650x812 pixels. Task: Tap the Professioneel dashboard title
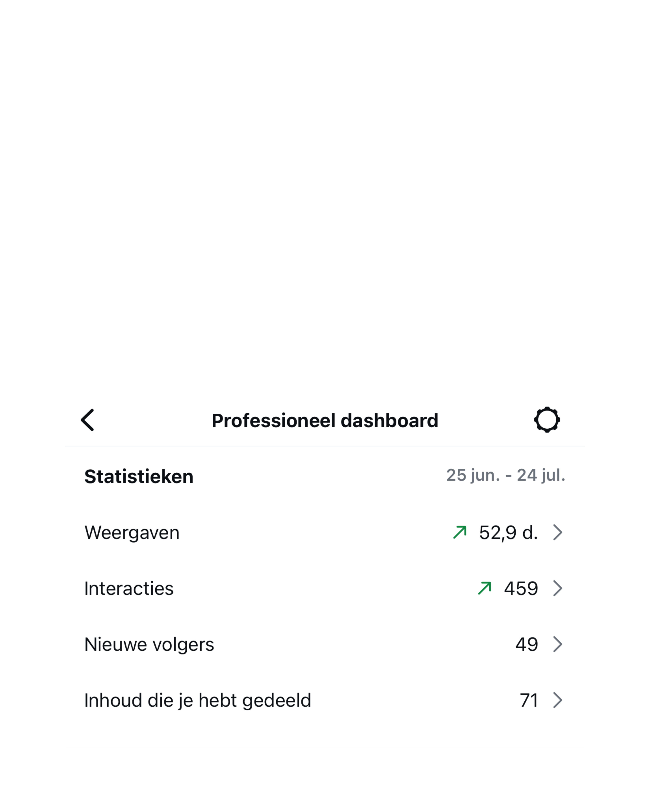pos(325,420)
